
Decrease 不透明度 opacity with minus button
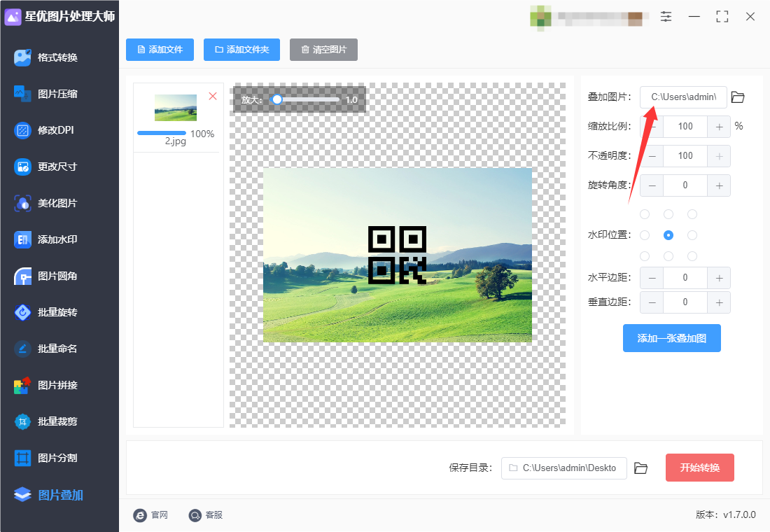pos(652,156)
